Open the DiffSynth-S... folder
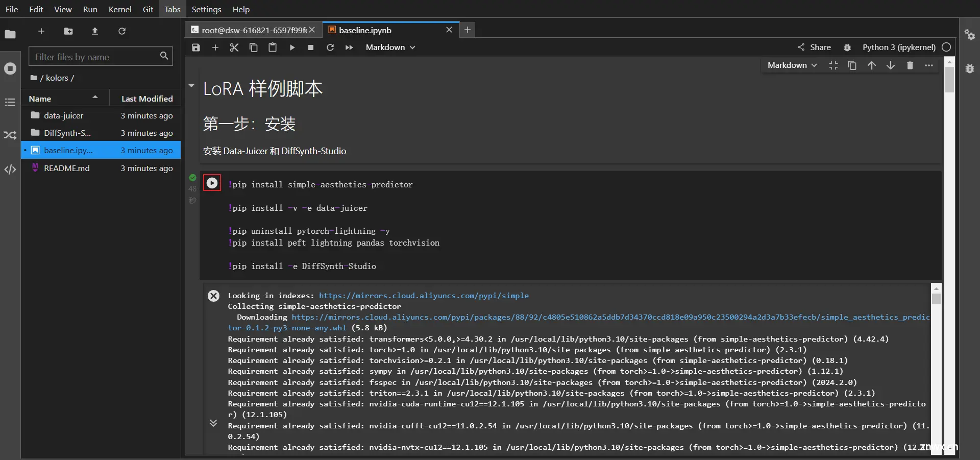Image resolution: width=980 pixels, height=460 pixels. 101,133
